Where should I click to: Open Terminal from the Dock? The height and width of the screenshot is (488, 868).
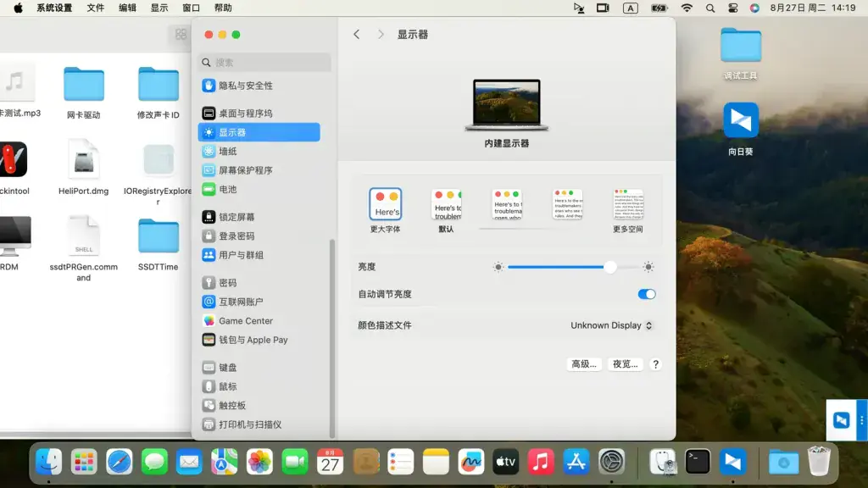(x=698, y=462)
